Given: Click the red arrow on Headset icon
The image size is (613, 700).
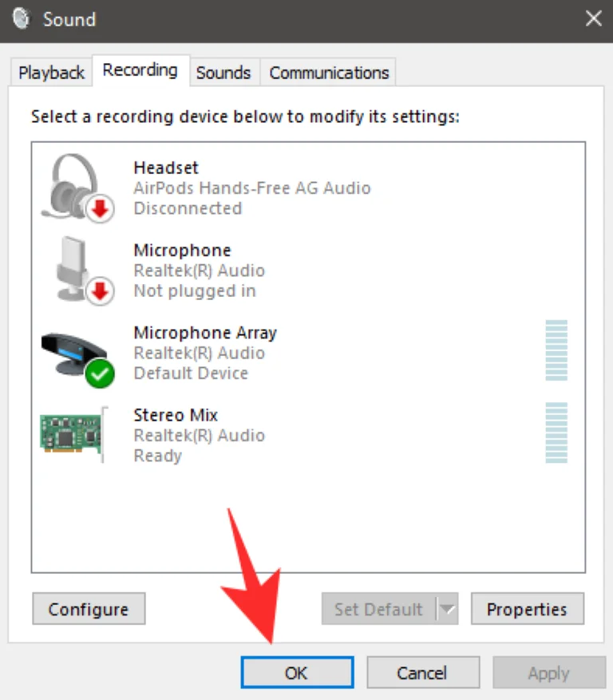Looking at the screenshot, I should (x=100, y=210).
